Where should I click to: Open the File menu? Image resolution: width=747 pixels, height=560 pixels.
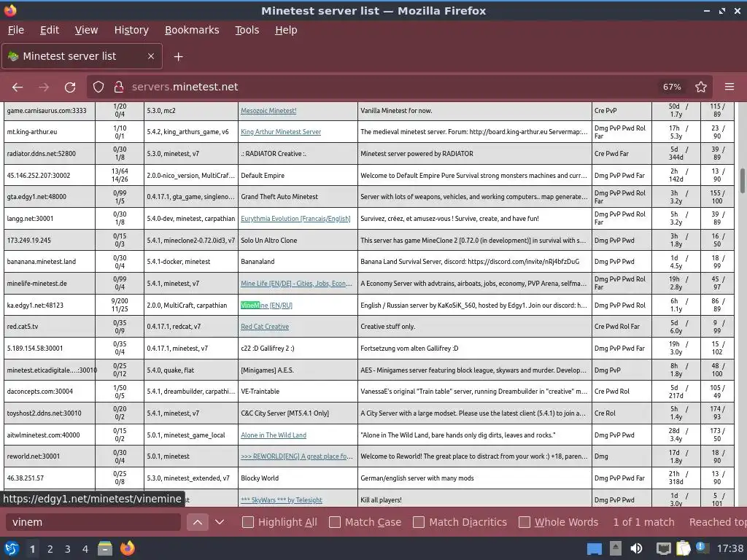click(16, 30)
